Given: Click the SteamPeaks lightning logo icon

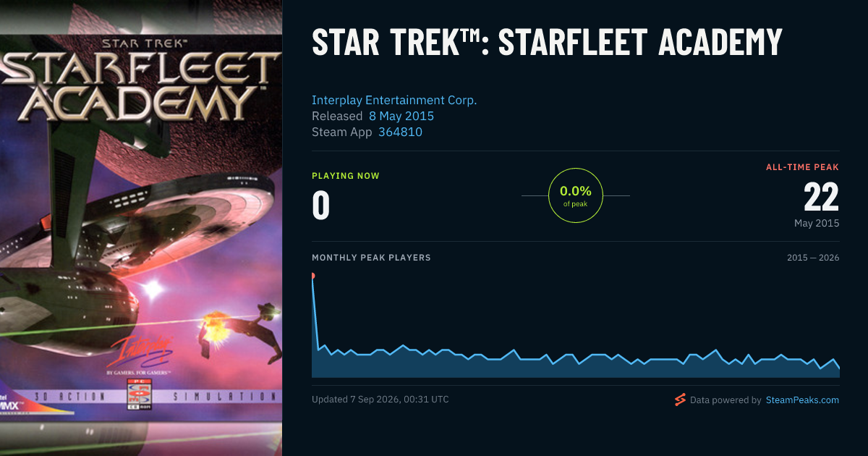Looking at the screenshot, I should pos(680,400).
